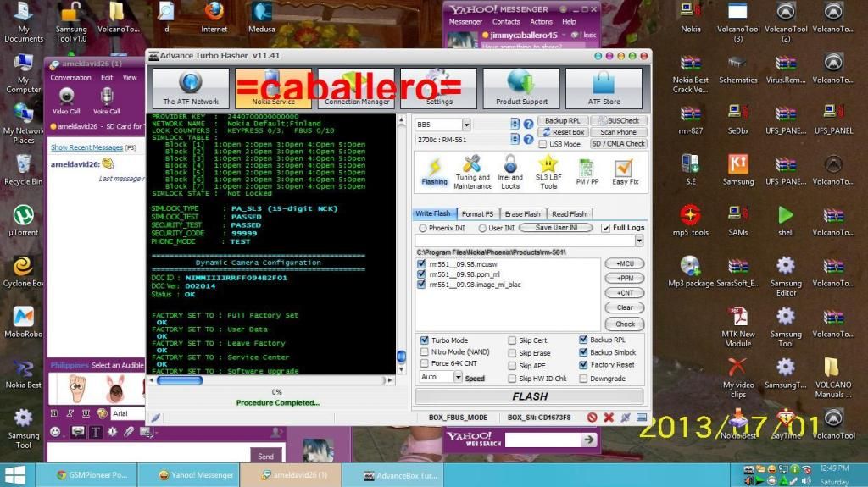The width and height of the screenshot is (868, 487).
Task: Expand the INI file path dropdown
Action: pyautogui.click(x=637, y=241)
